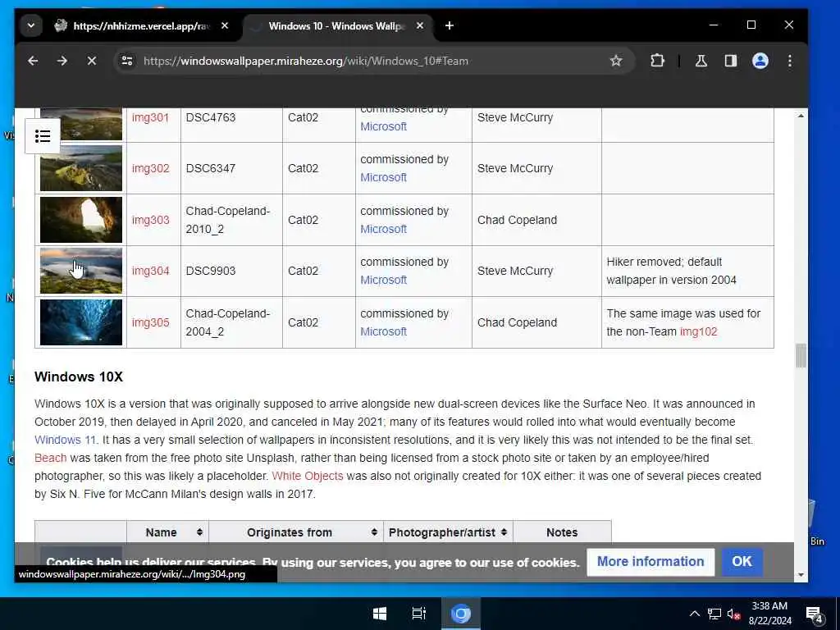Click the page scrollbar thumb
Image resolution: width=840 pixels, height=630 pixels.
coord(801,356)
